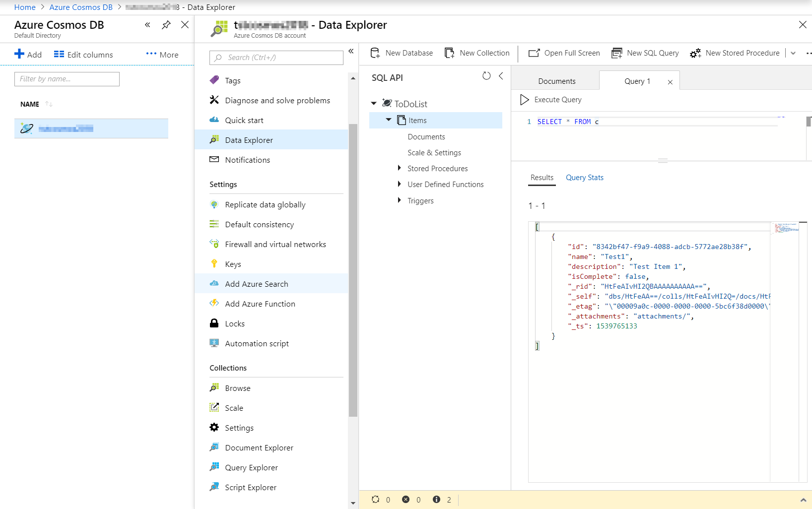Switch to Results tab
The width and height of the screenshot is (812, 509).
pos(542,178)
